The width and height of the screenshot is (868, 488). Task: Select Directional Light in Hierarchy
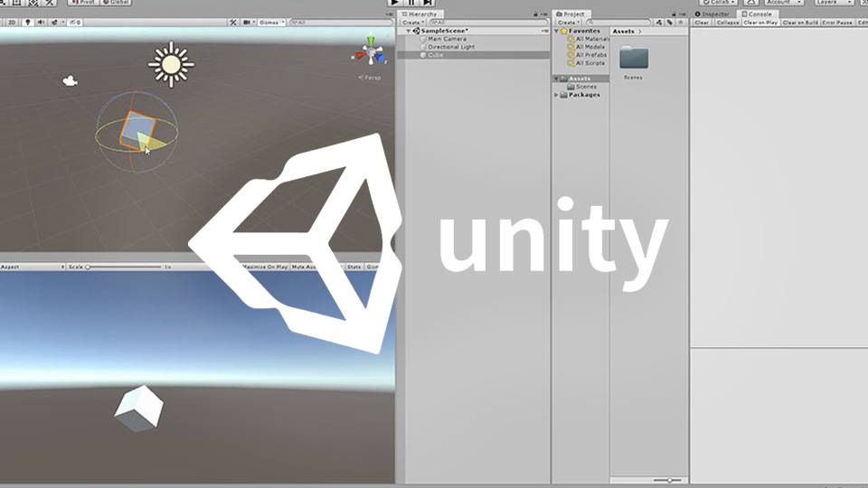pos(451,47)
